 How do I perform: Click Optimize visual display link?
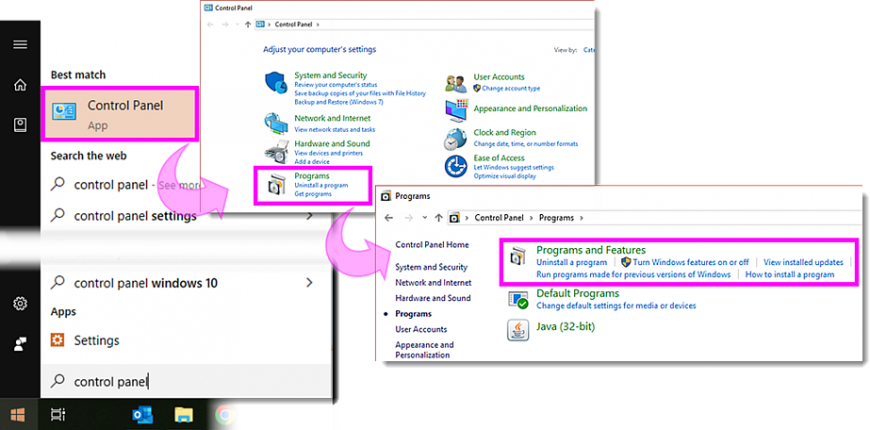505,176
